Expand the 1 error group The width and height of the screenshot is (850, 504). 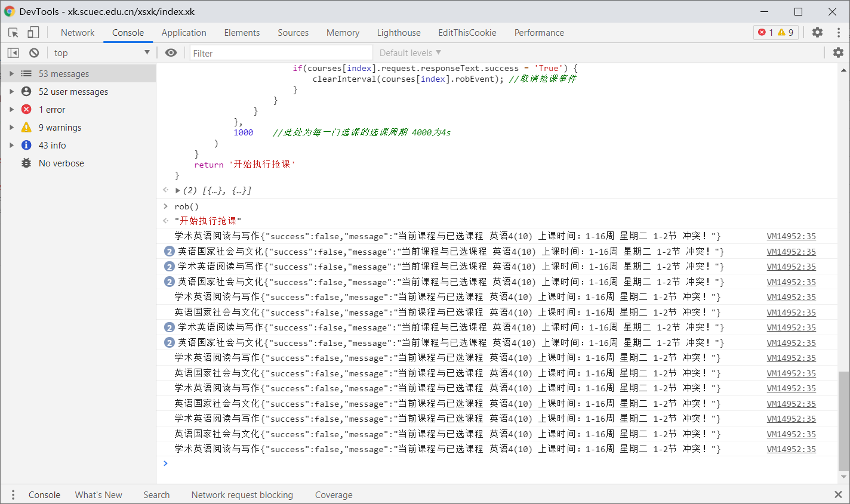[x=11, y=109]
